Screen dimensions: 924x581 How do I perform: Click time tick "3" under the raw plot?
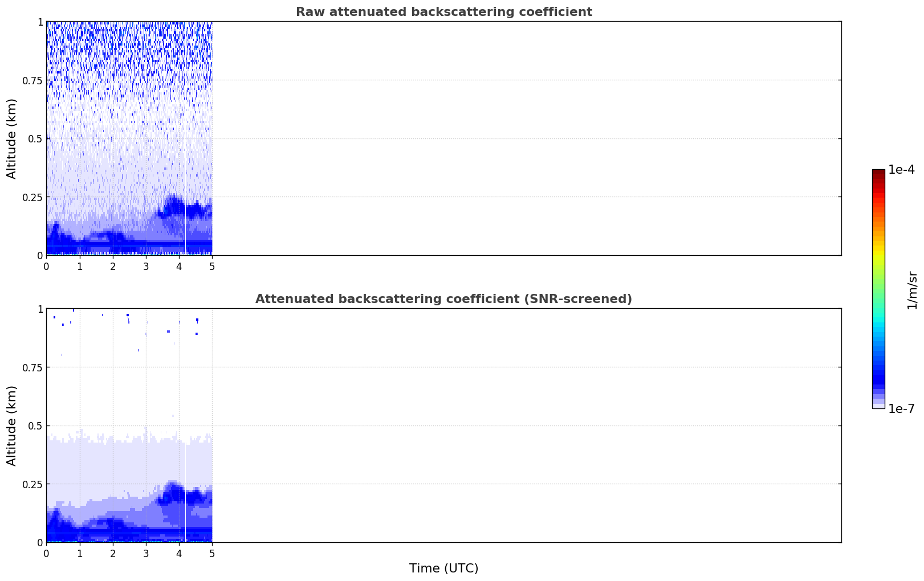pyautogui.click(x=146, y=266)
